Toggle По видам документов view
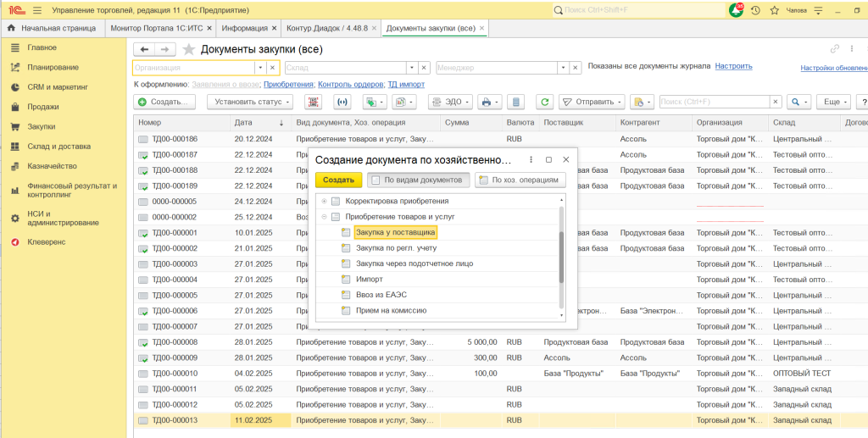 click(x=419, y=180)
